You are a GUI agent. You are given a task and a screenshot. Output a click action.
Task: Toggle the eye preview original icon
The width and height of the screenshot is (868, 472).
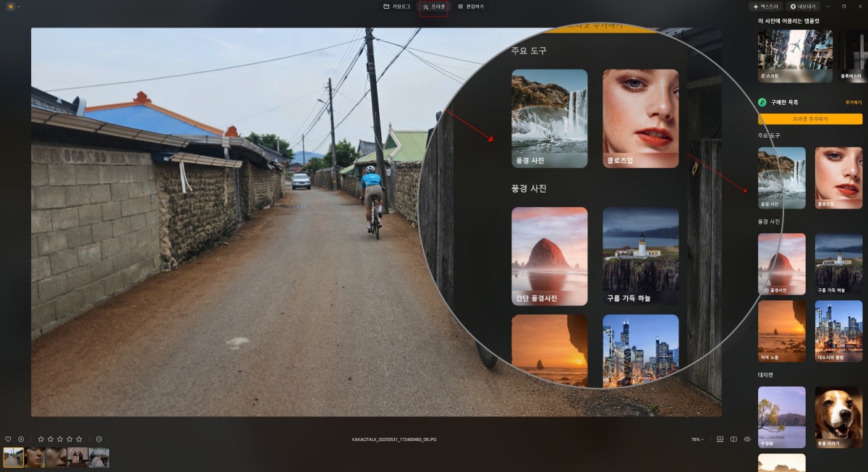747,439
